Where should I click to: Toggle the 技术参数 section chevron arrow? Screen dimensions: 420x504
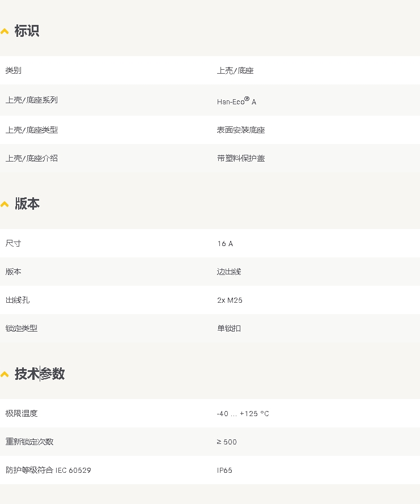(x=5, y=374)
